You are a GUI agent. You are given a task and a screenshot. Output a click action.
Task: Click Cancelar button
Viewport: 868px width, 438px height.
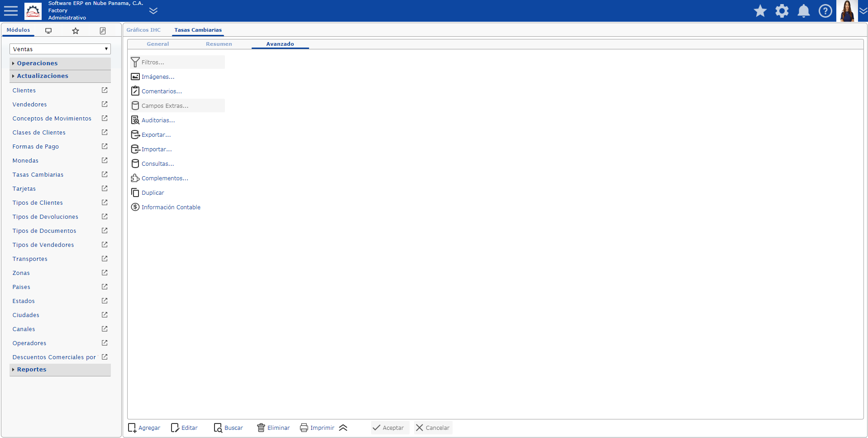[x=433, y=428]
